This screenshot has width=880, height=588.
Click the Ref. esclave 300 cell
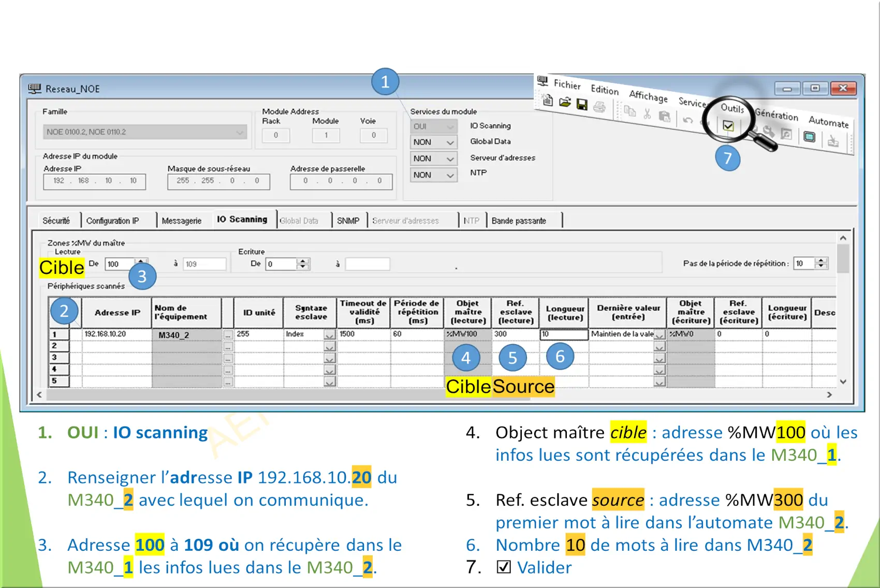[515, 334]
